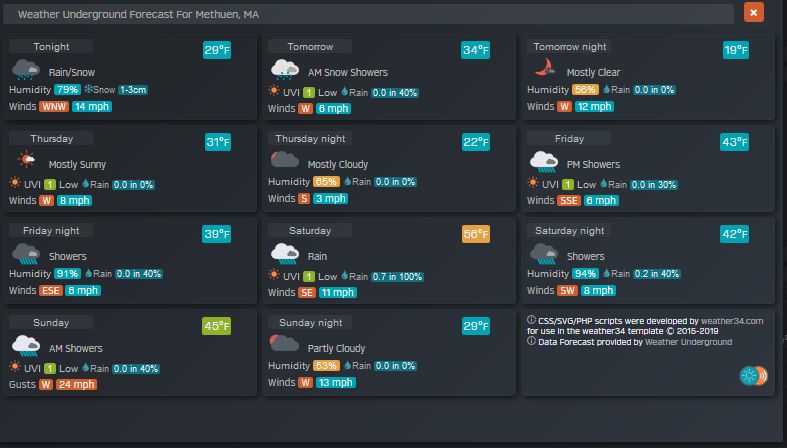The width and height of the screenshot is (787, 448).
Task: Click the Tomorrow 34°F temperature badge
Action: click(x=476, y=50)
